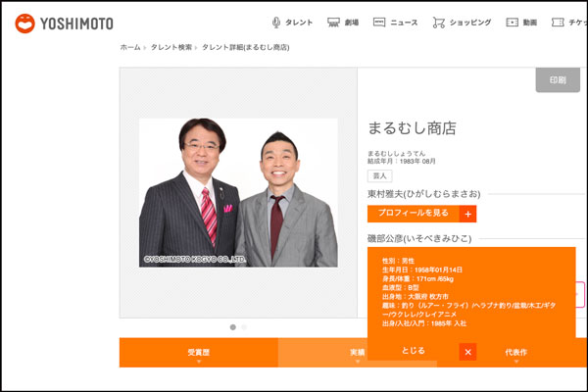The width and height of the screenshot is (588, 392).
Task: Click the comedy duo photo
Action: coord(238,193)
